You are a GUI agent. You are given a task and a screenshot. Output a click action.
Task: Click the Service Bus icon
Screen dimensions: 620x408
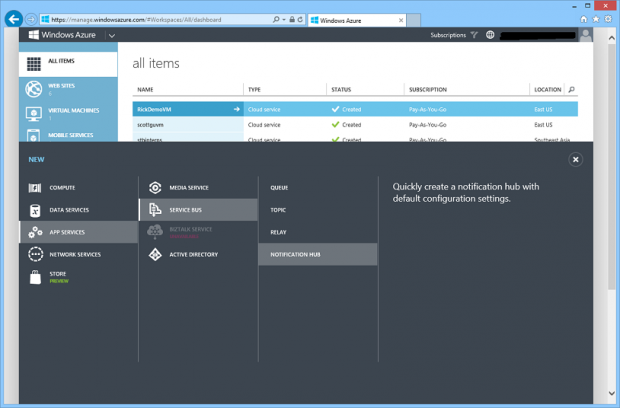click(155, 210)
